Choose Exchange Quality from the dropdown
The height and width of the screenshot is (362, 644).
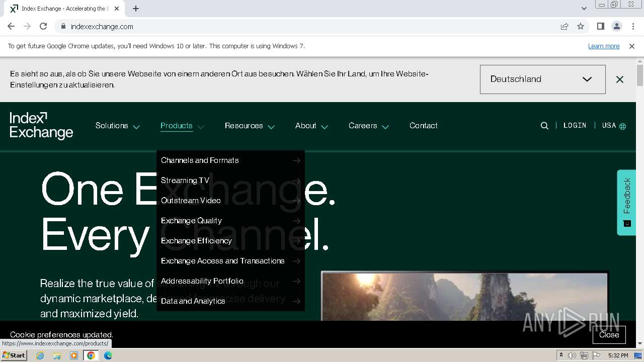pyautogui.click(x=191, y=221)
